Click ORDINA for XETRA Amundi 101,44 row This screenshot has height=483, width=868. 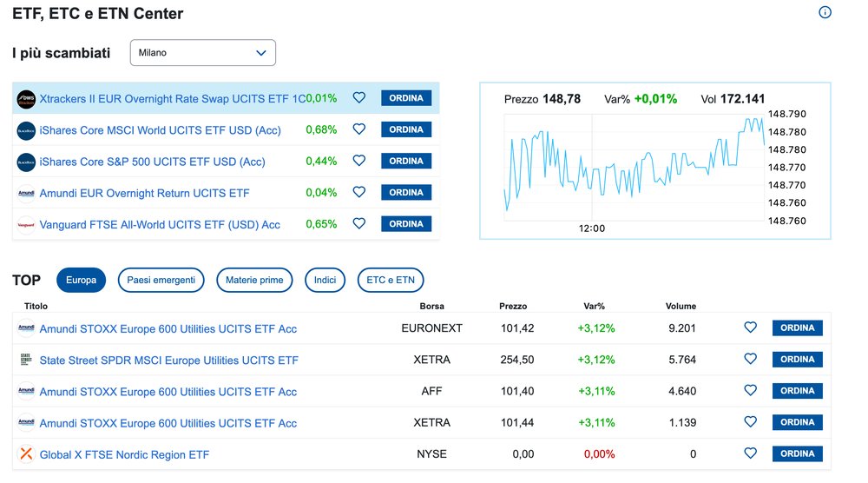[x=798, y=422]
